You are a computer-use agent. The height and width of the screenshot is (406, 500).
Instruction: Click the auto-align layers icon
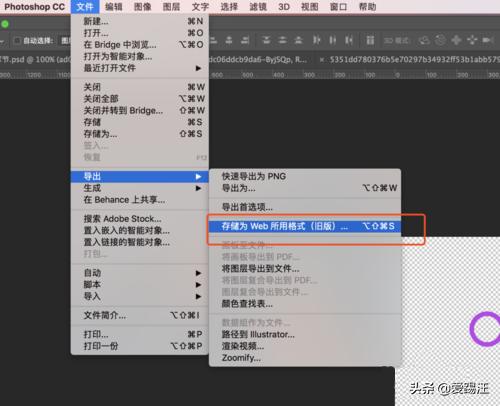click(370, 40)
